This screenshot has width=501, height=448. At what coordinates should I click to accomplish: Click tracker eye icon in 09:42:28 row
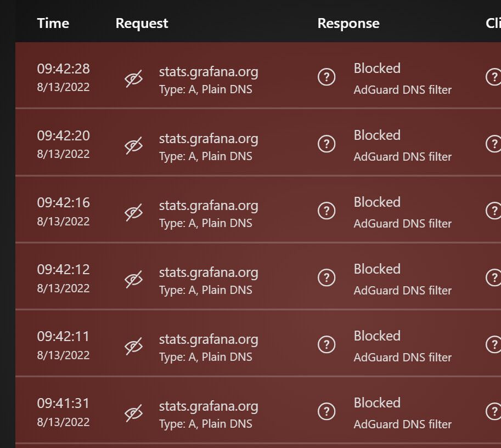coord(133,78)
